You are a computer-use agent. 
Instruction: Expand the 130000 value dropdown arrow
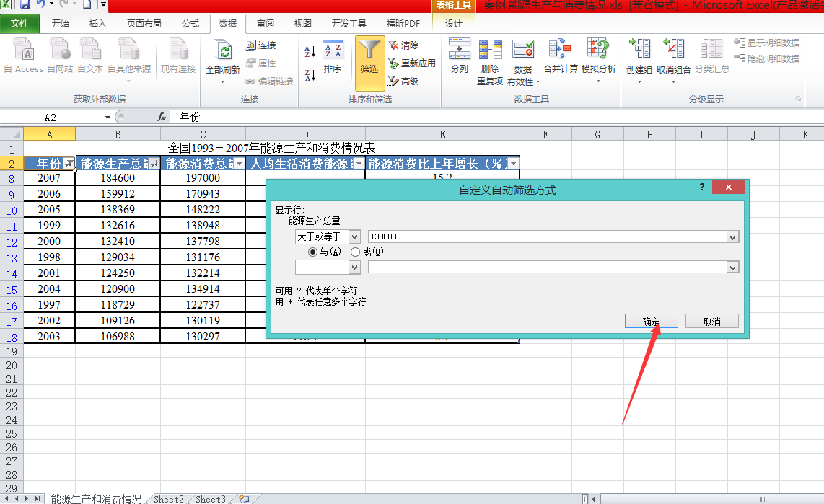(732, 236)
